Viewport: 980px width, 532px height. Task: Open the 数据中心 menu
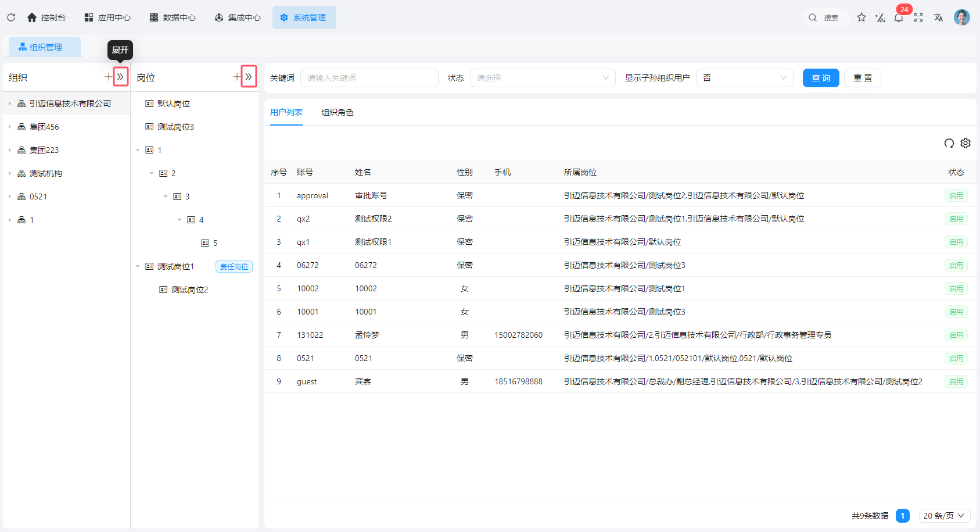point(173,17)
